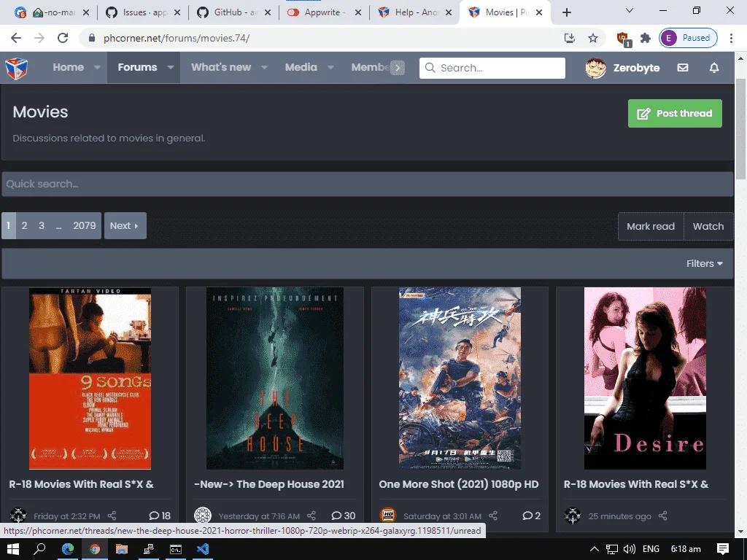Open the alerts bell icon

714,68
